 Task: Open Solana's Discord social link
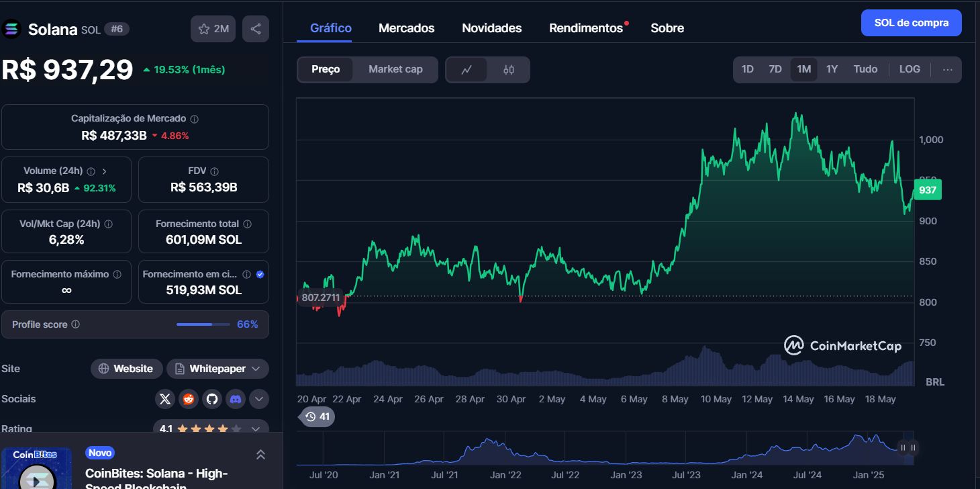236,399
